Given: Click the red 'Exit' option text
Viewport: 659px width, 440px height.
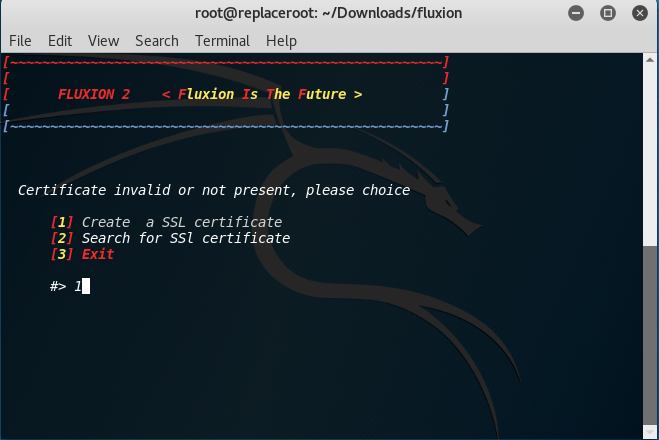Looking at the screenshot, I should click(98, 254).
